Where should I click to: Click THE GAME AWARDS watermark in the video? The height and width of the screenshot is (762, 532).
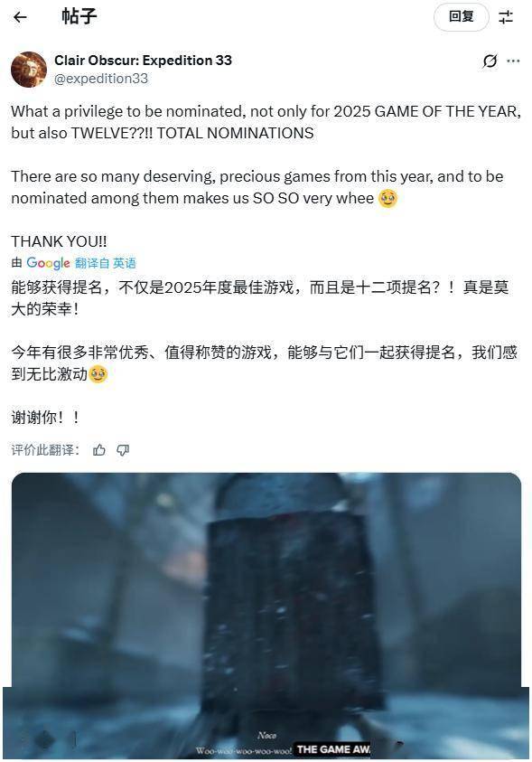(x=333, y=748)
